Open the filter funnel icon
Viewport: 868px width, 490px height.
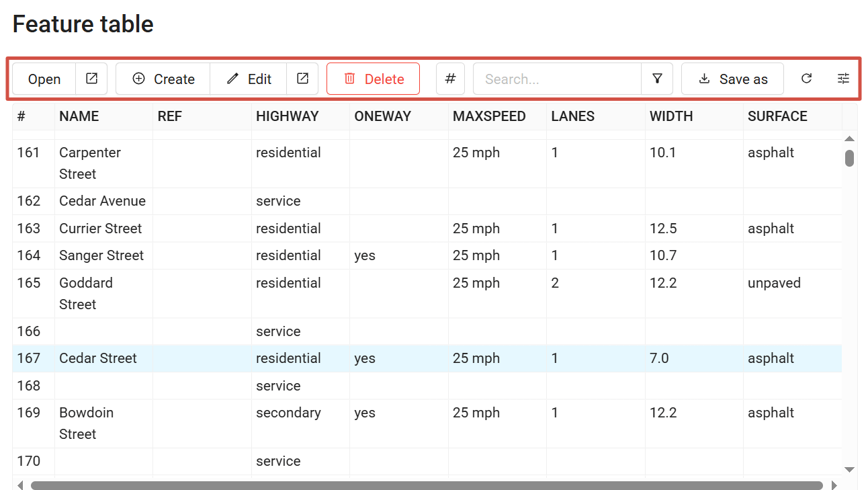(x=657, y=79)
